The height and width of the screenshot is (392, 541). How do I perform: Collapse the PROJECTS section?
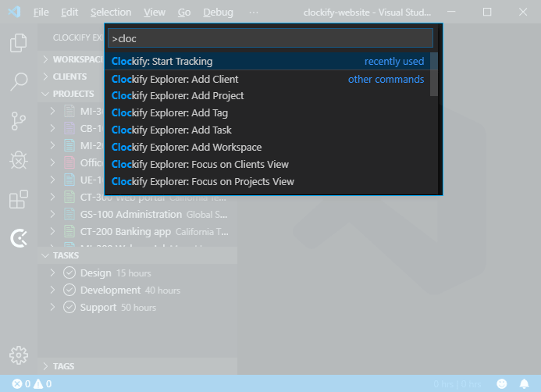click(x=45, y=94)
